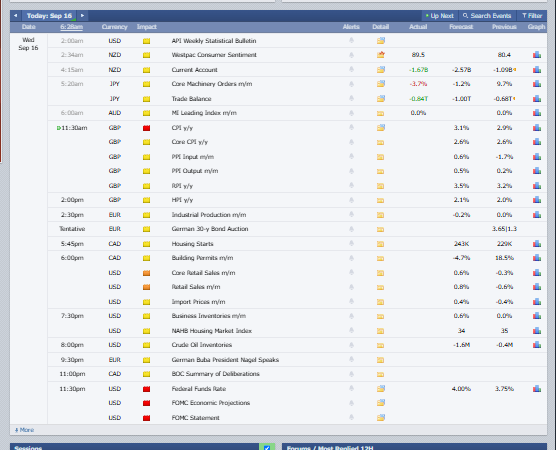The width and height of the screenshot is (556, 450).
Task: Set alert bell for Housing Starts
Action: pos(351,243)
